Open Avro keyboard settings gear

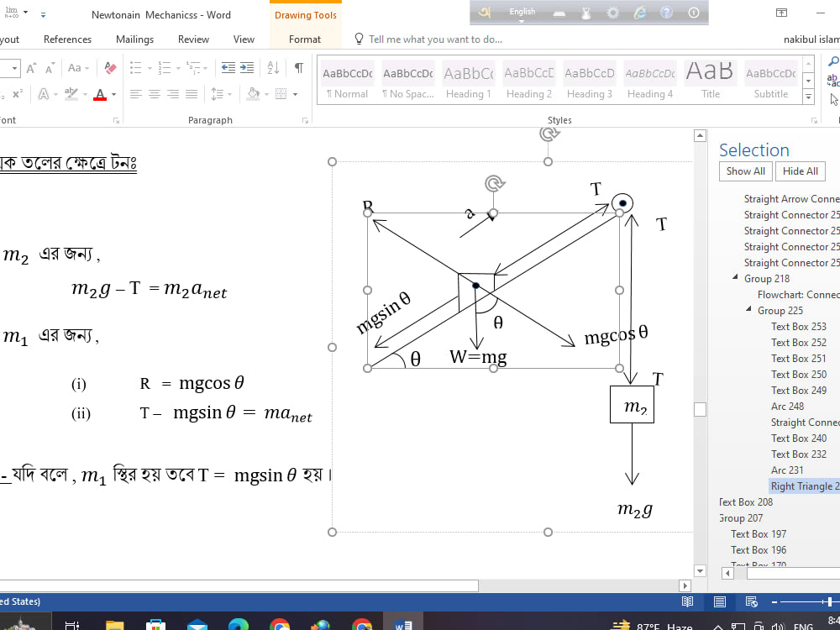coord(612,12)
